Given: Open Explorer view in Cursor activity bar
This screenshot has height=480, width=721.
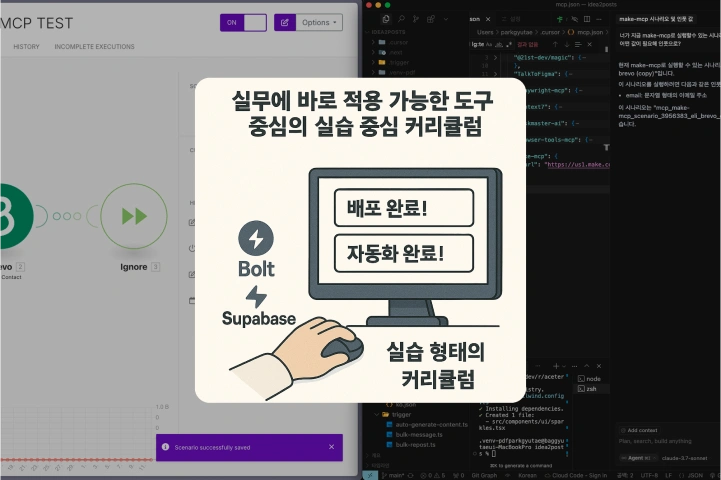Looking at the screenshot, I should click(386, 19).
